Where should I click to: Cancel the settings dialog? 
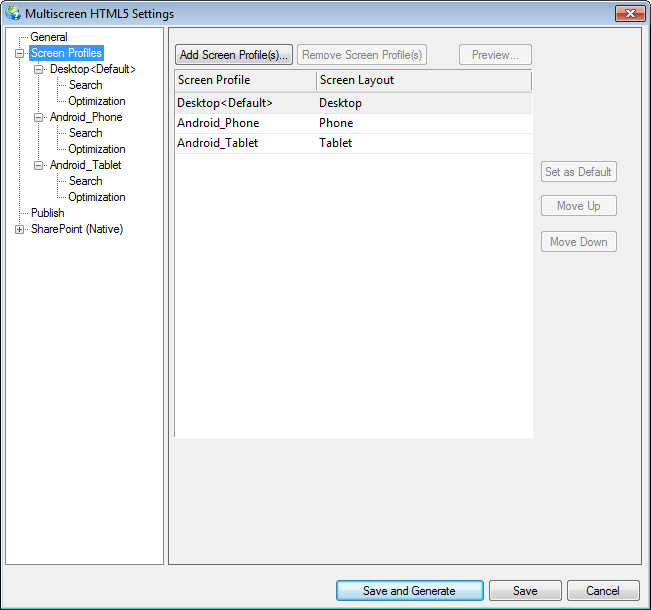(603, 591)
